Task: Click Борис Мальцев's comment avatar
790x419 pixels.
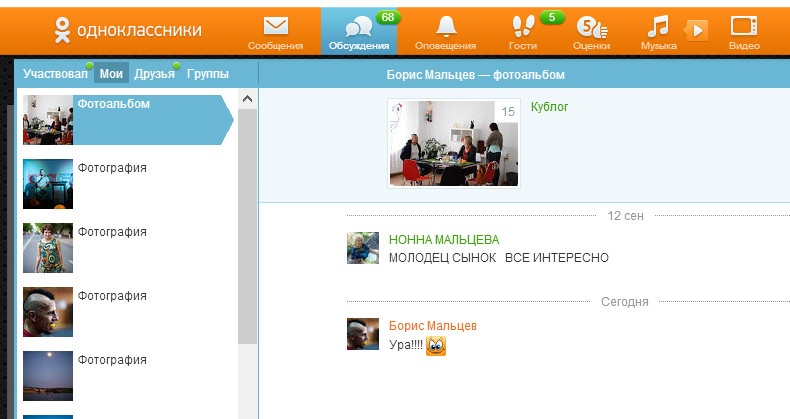Action: pyautogui.click(x=363, y=334)
